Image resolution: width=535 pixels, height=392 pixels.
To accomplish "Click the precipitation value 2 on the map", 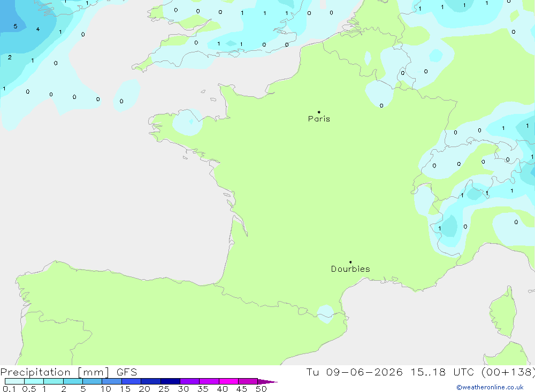I will 10,57.
